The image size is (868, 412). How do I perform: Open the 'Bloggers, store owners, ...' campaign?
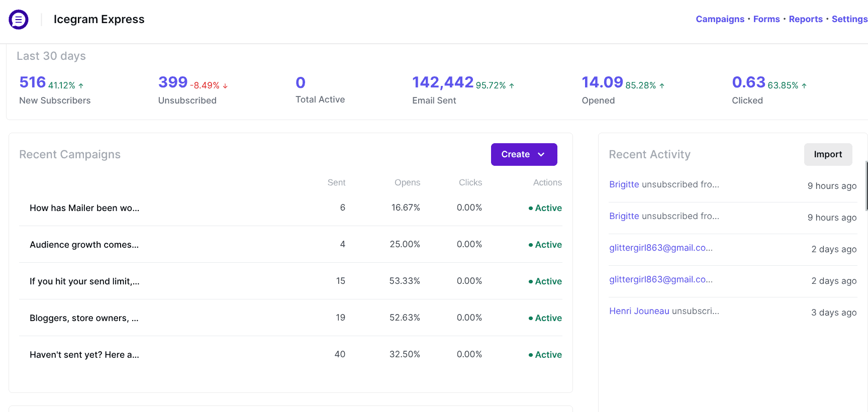click(84, 318)
